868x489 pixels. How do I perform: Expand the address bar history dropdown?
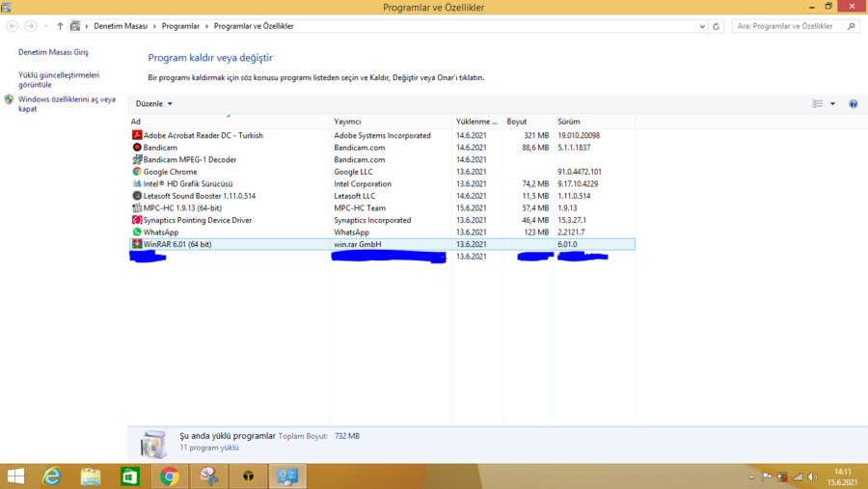[702, 26]
